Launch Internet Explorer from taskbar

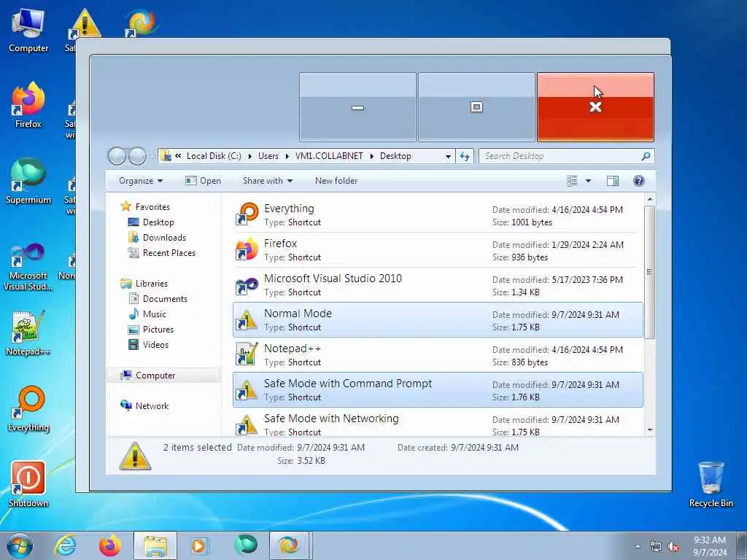64,545
